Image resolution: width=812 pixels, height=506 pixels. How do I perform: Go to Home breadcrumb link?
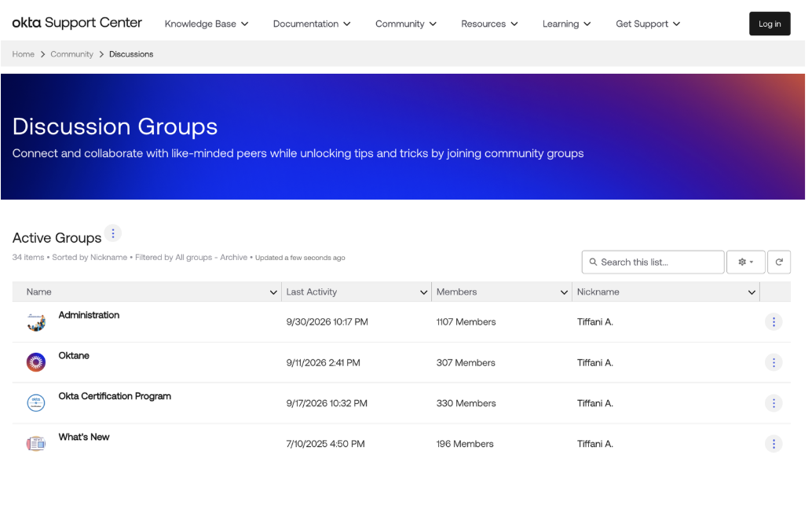point(24,54)
